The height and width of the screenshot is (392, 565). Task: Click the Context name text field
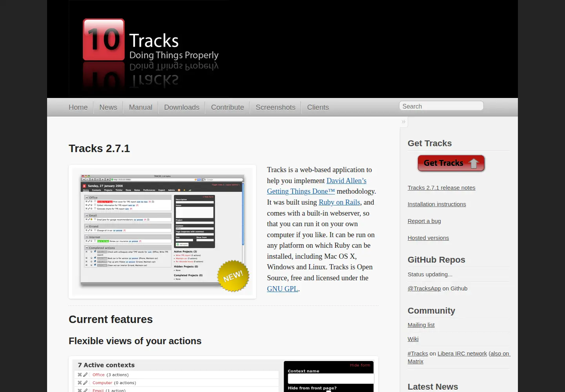pyautogui.click(x=331, y=378)
